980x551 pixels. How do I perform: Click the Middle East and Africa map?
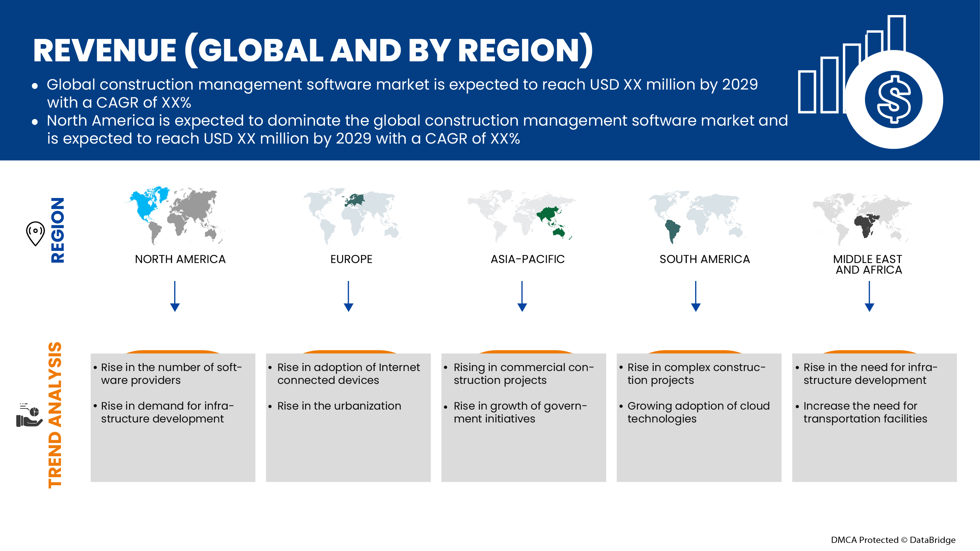(x=862, y=218)
